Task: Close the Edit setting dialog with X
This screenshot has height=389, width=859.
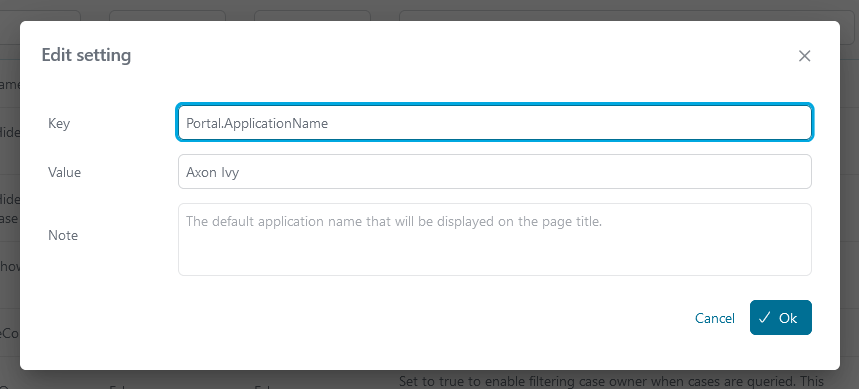Action: [804, 56]
